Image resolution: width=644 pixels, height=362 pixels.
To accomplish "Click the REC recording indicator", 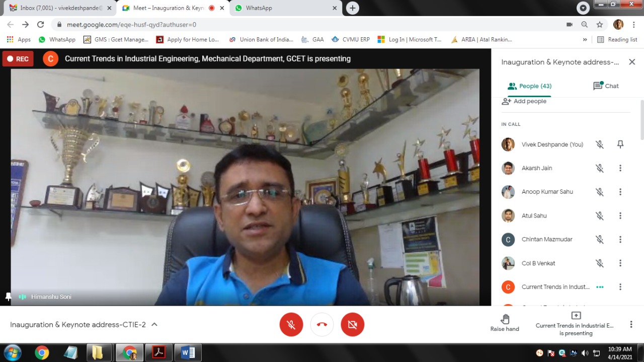I will coord(18,59).
